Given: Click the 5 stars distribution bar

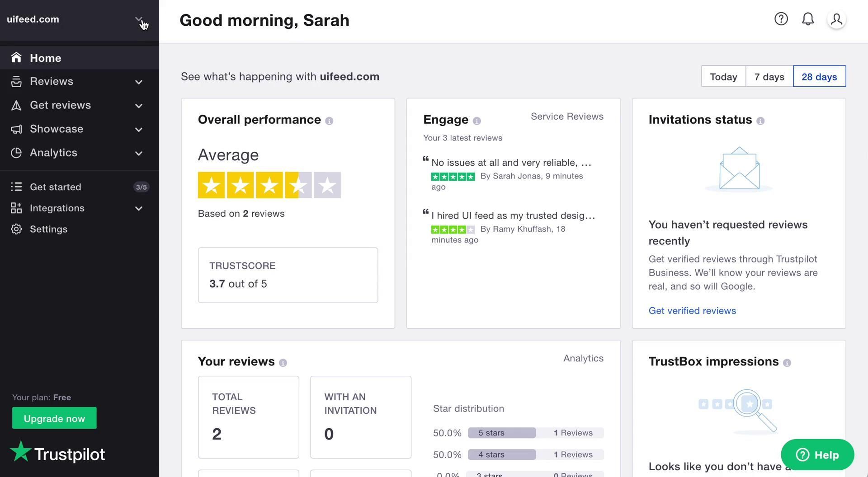Looking at the screenshot, I should (x=502, y=433).
